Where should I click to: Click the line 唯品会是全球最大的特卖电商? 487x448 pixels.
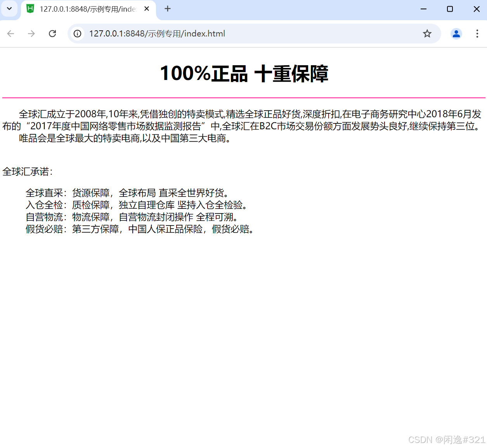[126, 138]
